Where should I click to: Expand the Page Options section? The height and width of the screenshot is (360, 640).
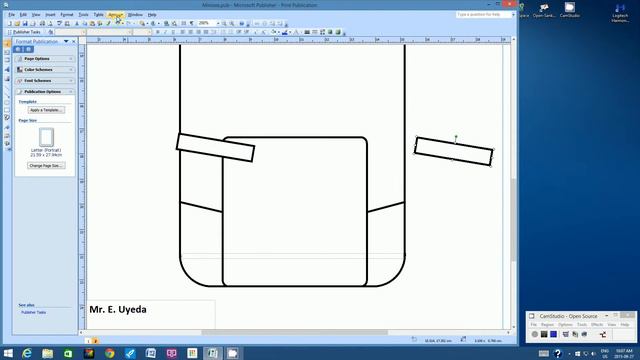[x=45, y=59]
